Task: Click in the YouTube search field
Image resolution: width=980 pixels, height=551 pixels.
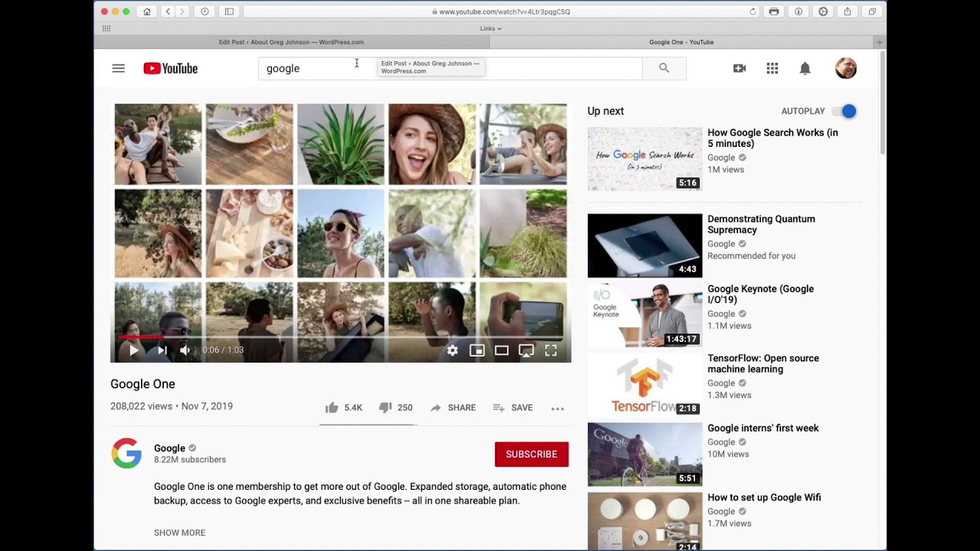Action: click(x=450, y=68)
